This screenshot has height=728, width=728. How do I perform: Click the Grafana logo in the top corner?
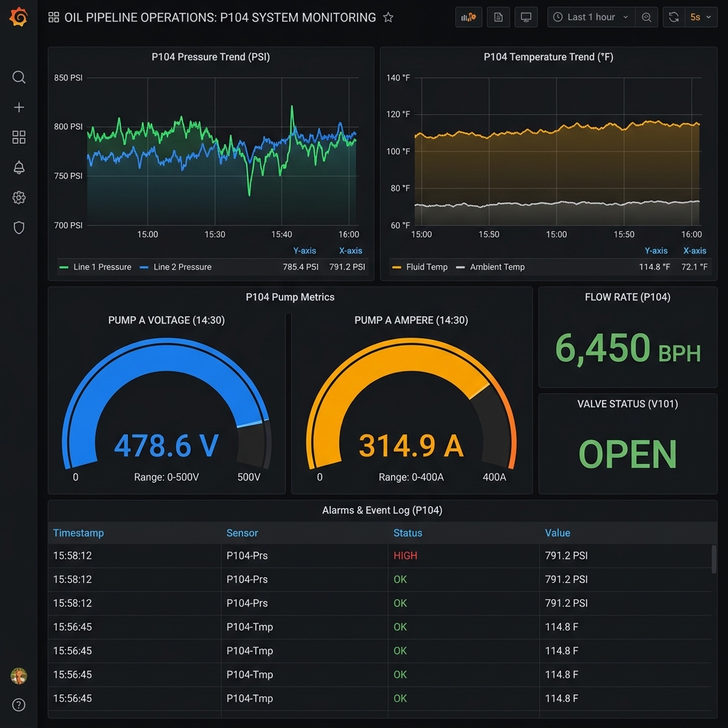tap(18, 17)
